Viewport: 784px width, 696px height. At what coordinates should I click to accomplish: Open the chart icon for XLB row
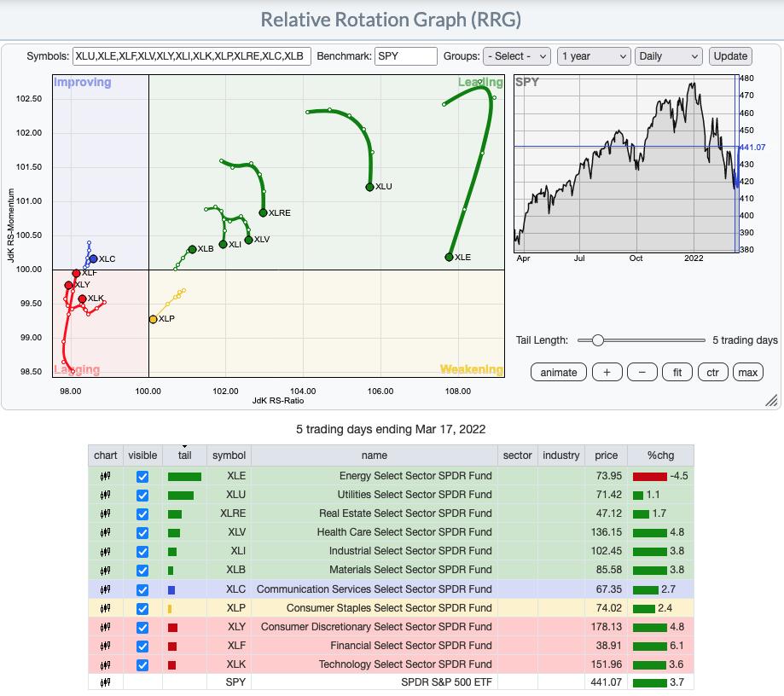[x=105, y=570]
